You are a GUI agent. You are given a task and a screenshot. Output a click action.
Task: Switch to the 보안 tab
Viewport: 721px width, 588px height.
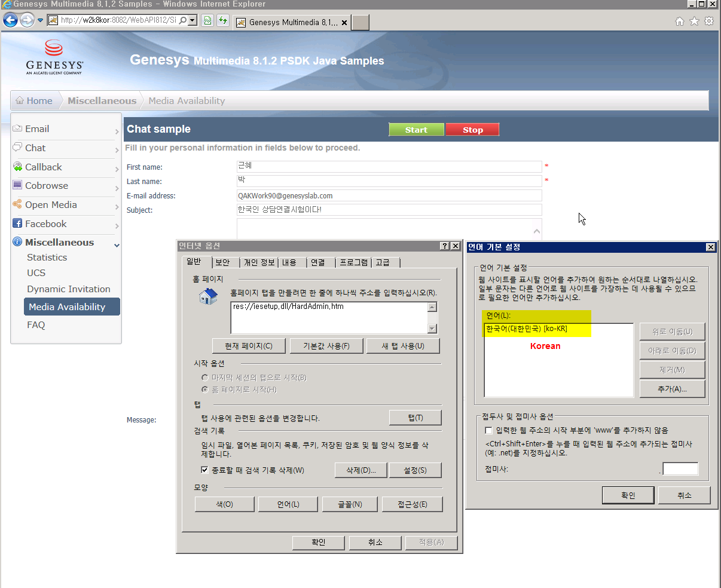pyautogui.click(x=222, y=262)
